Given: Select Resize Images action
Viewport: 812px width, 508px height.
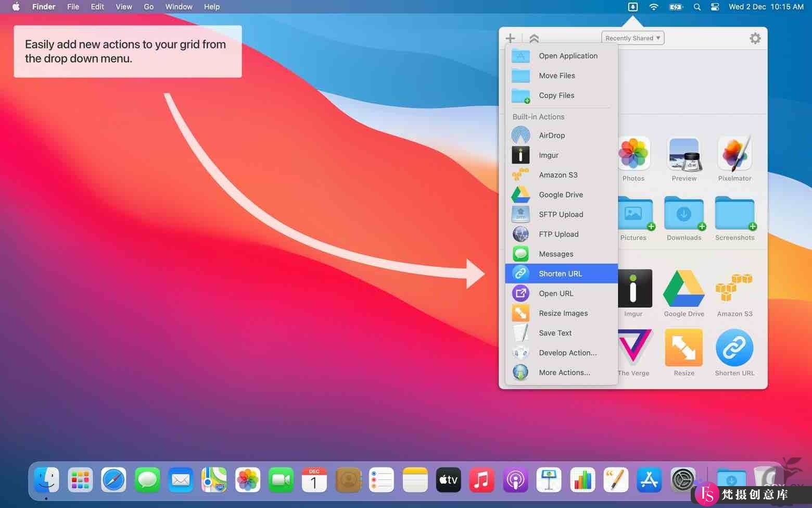Looking at the screenshot, I should (x=561, y=313).
